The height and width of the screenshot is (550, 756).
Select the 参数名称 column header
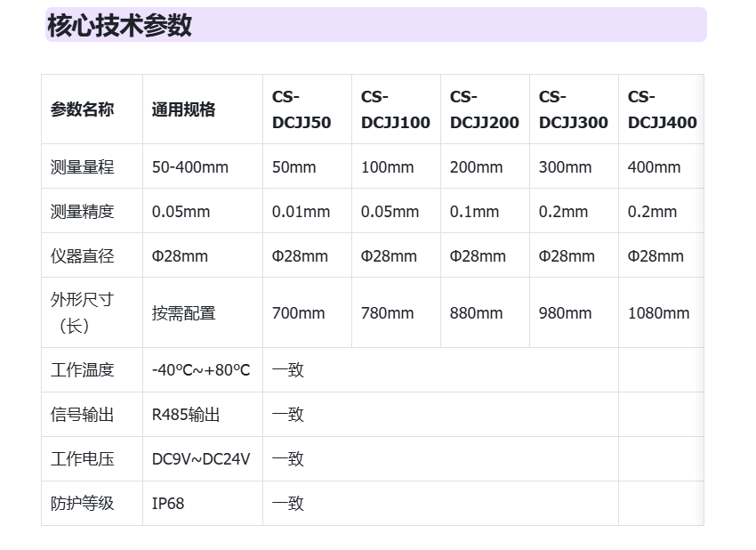(82, 109)
